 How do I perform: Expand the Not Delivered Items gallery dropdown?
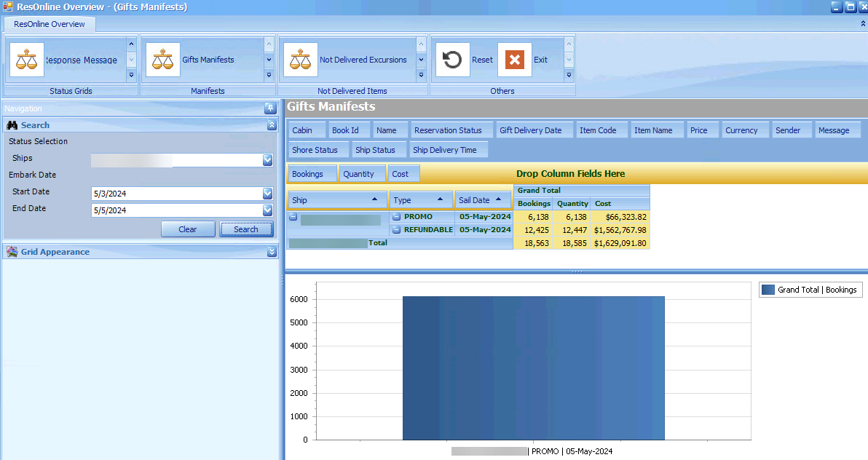[421, 75]
